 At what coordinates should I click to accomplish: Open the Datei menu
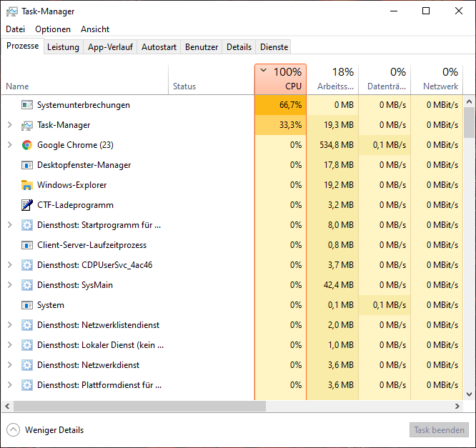point(15,29)
